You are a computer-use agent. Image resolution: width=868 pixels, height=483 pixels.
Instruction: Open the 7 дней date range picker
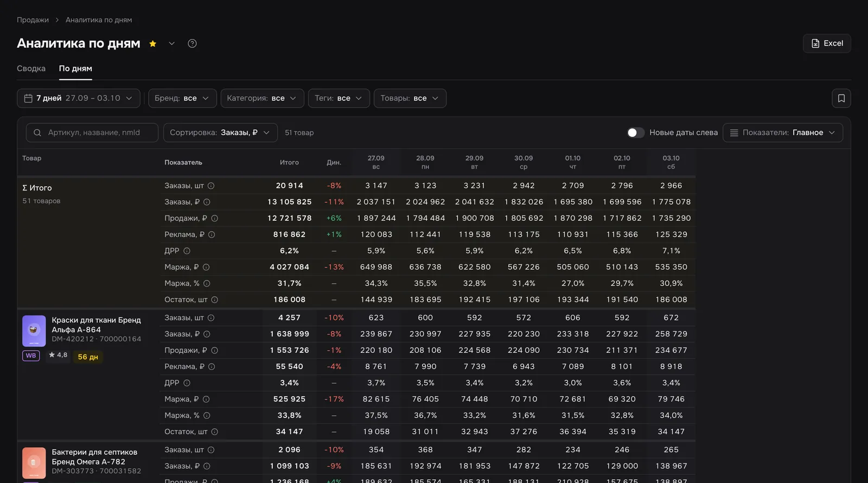79,98
